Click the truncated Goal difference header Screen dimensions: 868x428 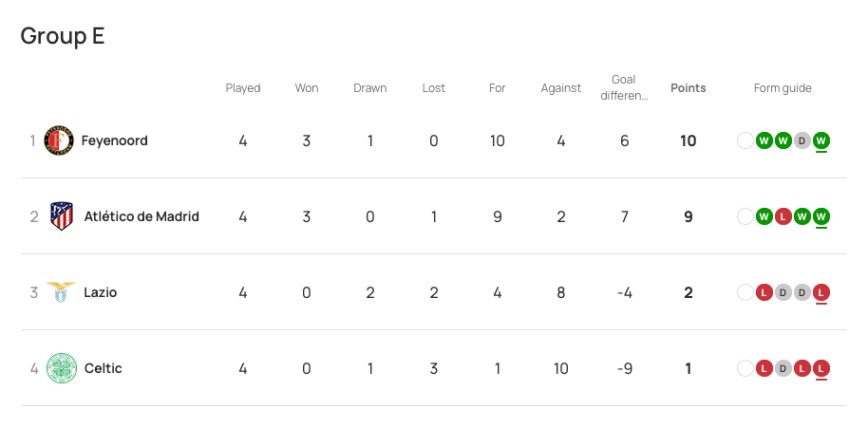point(624,87)
